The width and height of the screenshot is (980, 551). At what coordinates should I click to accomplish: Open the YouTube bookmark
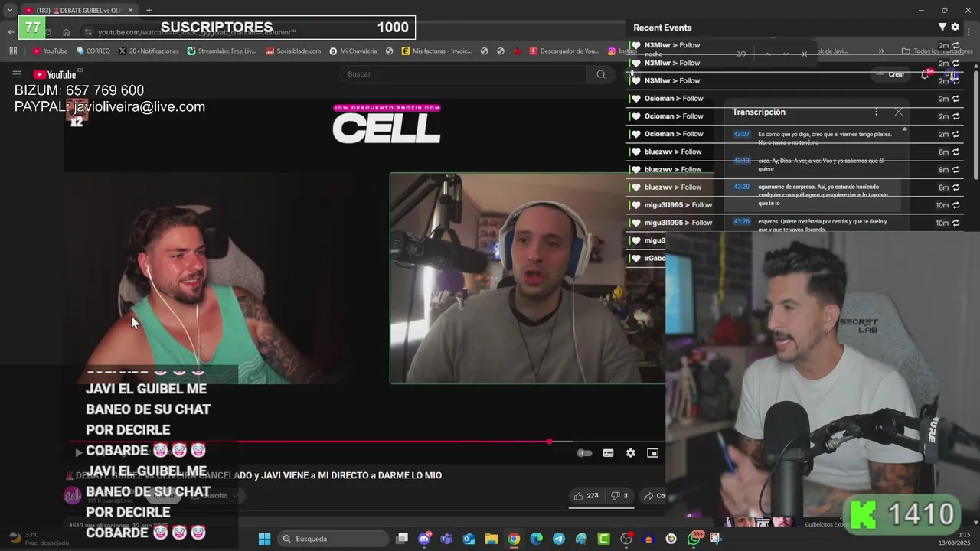pyautogui.click(x=50, y=51)
